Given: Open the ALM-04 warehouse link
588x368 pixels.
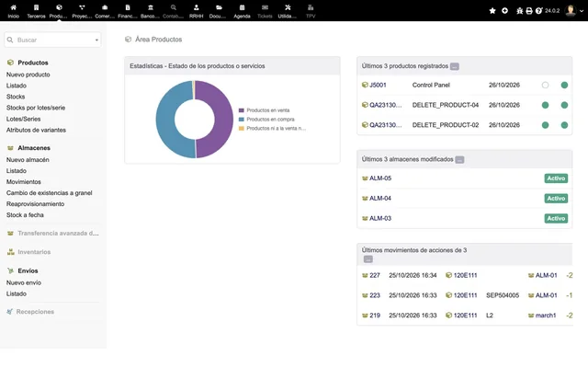Looking at the screenshot, I should pyautogui.click(x=380, y=199).
